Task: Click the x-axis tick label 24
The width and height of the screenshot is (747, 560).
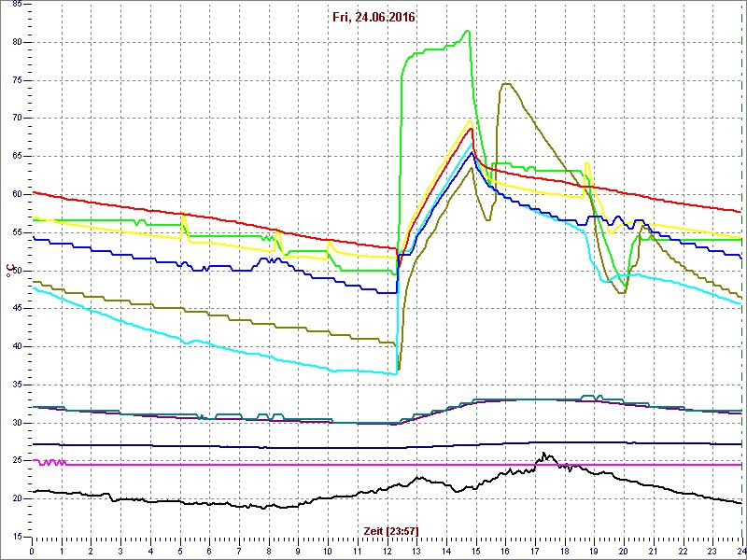Action: pos(740,551)
